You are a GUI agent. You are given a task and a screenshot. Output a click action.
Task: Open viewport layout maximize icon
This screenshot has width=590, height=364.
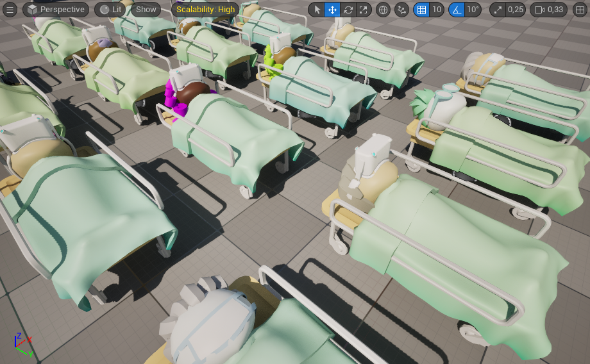pyautogui.click(x=580, y=10)
